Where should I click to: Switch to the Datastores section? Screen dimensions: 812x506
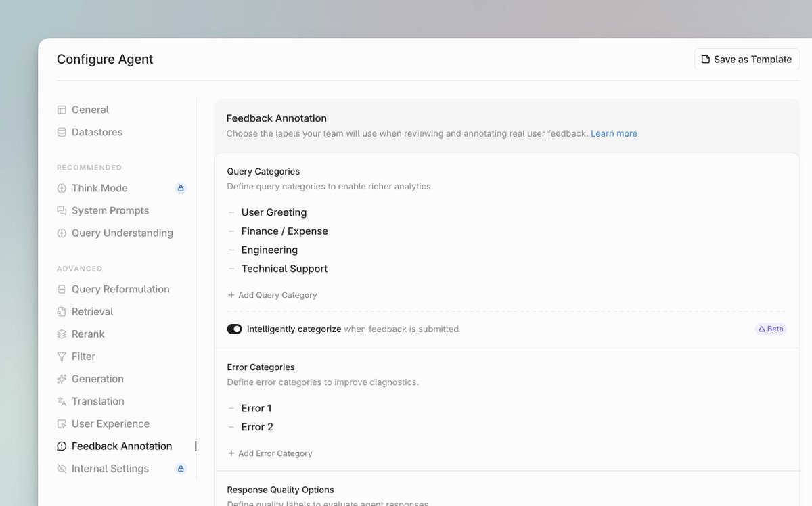click(x=95, y=132)
